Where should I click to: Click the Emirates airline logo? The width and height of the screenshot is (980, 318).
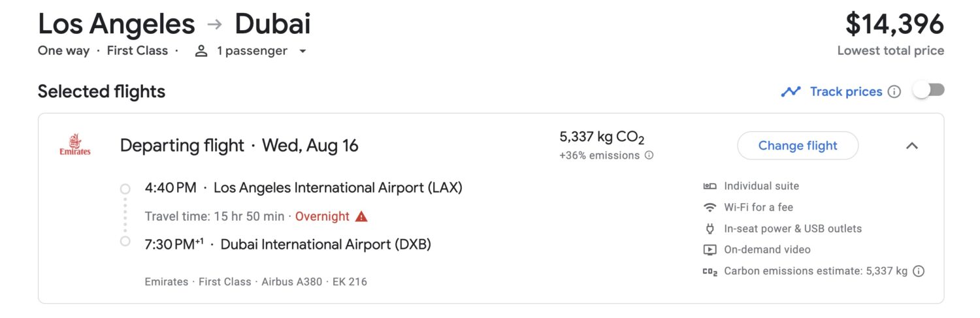(x=75, y=145)
